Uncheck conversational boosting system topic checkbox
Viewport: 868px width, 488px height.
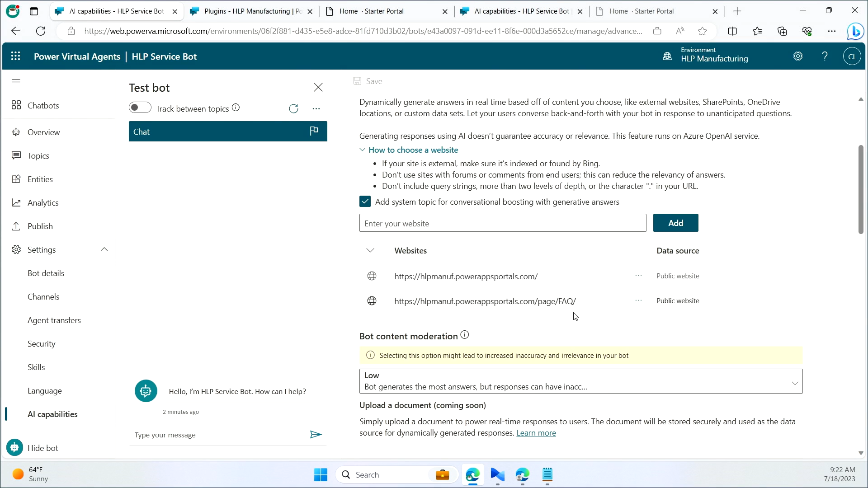point(365,202)
